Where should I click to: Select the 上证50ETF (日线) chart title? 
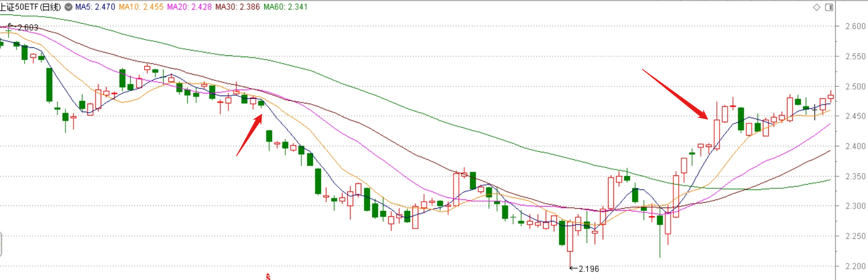click(x=31, y=7)
